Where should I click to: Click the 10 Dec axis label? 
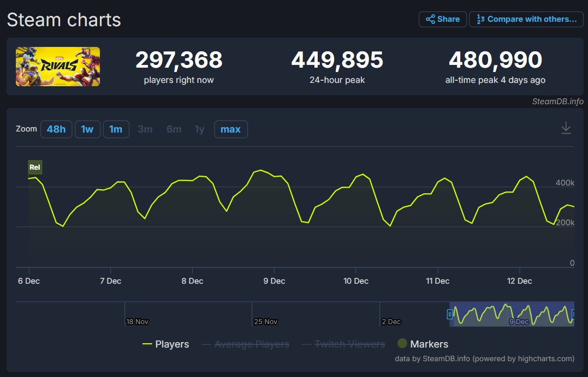(356, 281)
